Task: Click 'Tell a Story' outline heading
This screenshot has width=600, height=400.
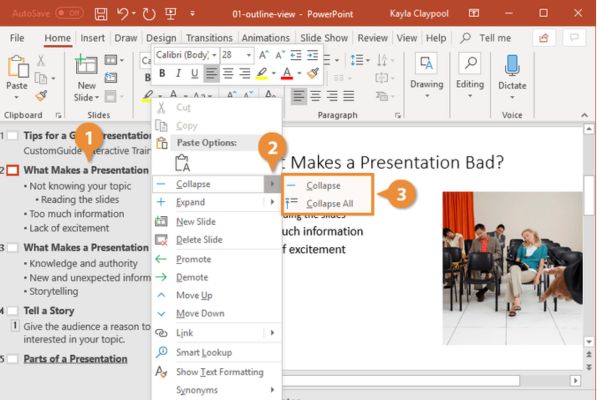Action: 49,311
